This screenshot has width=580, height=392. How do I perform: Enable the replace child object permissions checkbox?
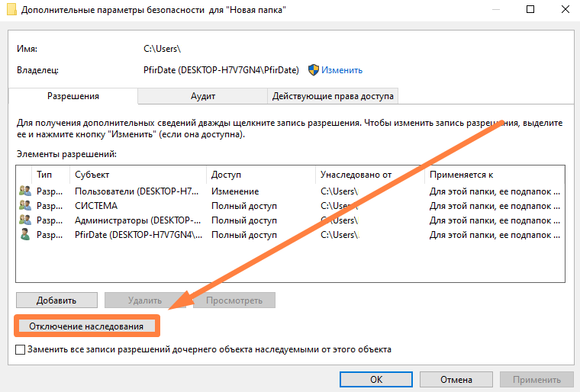21,350
